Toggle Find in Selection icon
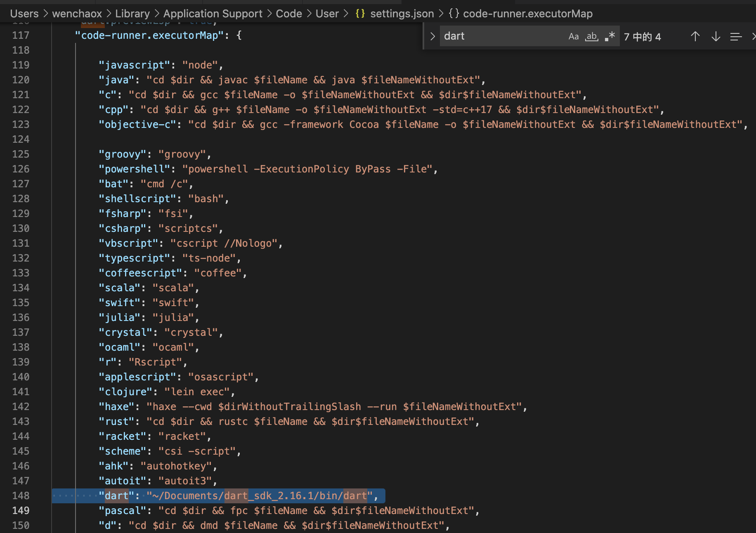This screenshot has height=533, width=756. coord(736,36)
